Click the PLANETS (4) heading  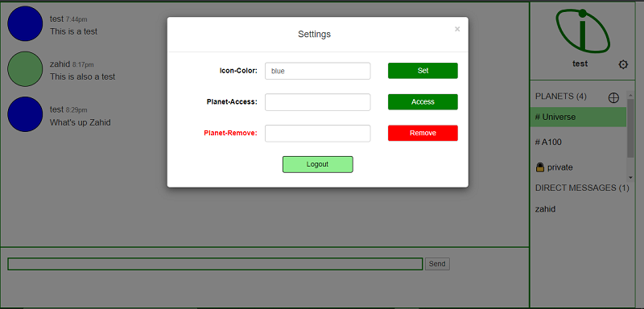(560, 96)
